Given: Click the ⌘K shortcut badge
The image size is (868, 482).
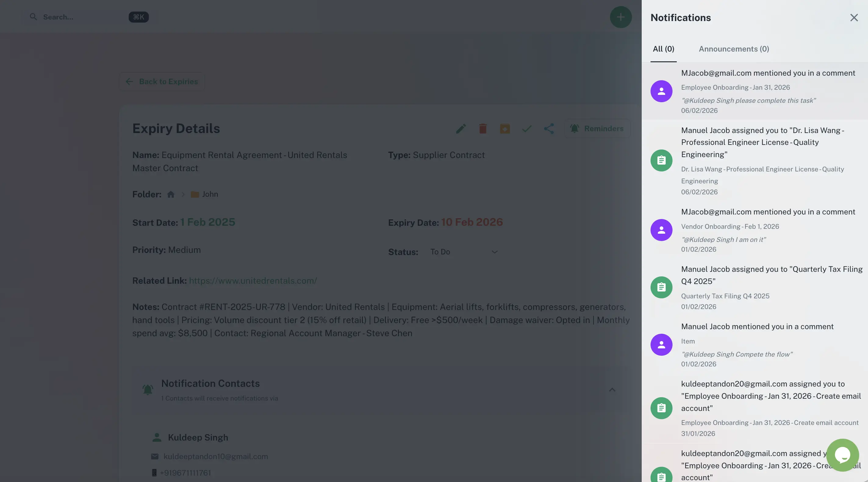Looking at the screenshot, I should point(138,17).
